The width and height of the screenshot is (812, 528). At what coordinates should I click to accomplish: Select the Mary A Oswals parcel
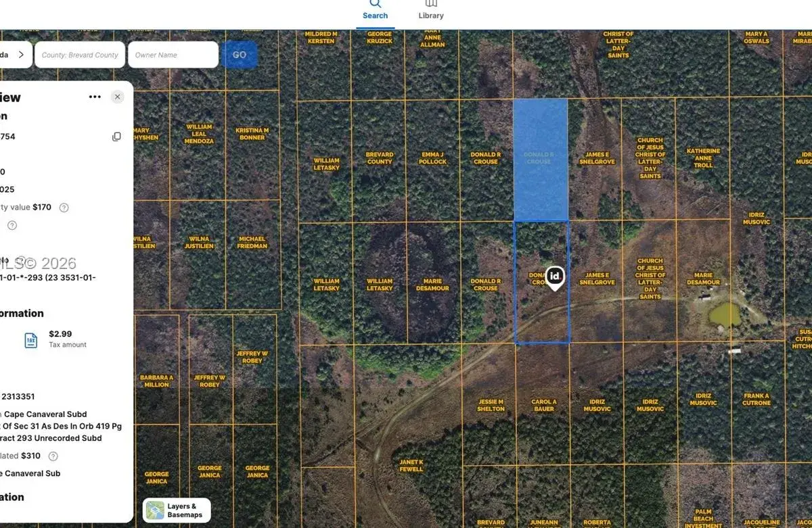coord(756,37)
